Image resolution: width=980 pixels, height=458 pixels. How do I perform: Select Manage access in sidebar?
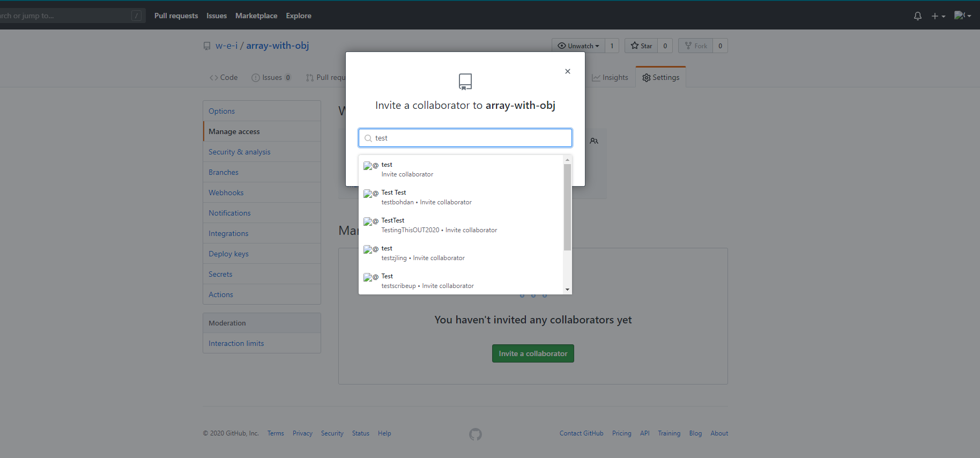coord(262,131)
